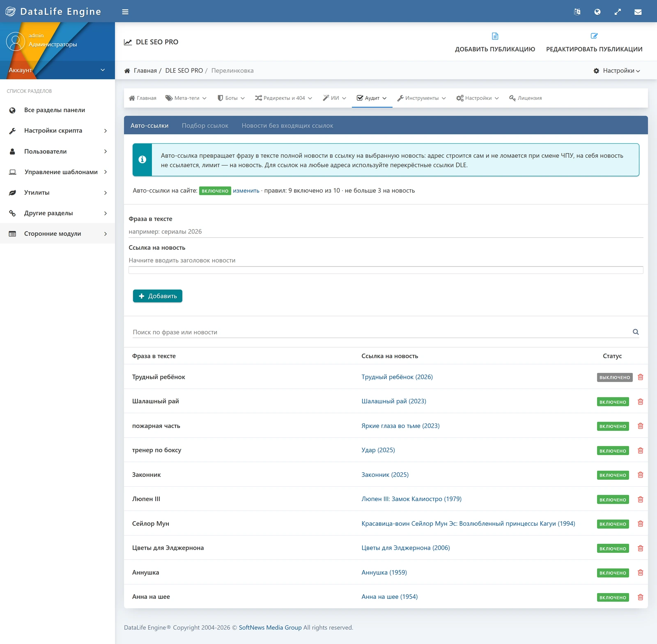
Task: Toggle the hamburger sidebar menu
Action: 125,12
